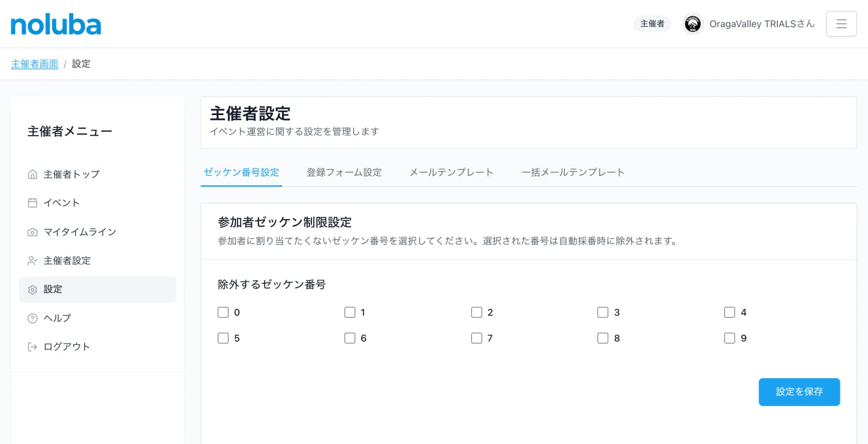Tick the checkbox for number 4

pos(730,312)
